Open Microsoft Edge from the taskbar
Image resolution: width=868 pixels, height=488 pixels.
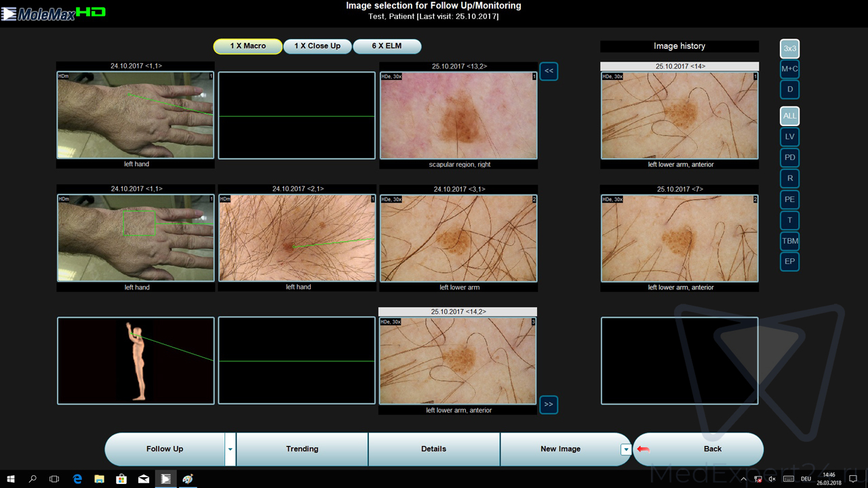(77, 479)
